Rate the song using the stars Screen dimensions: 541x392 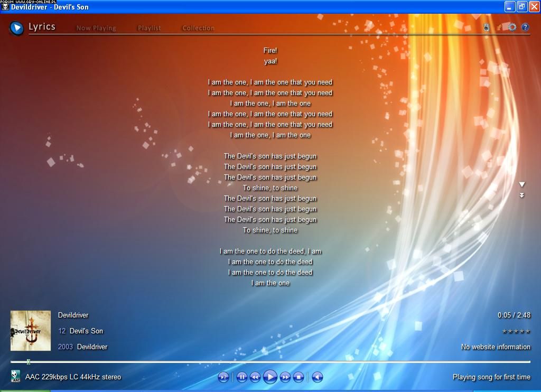point(516,331)
